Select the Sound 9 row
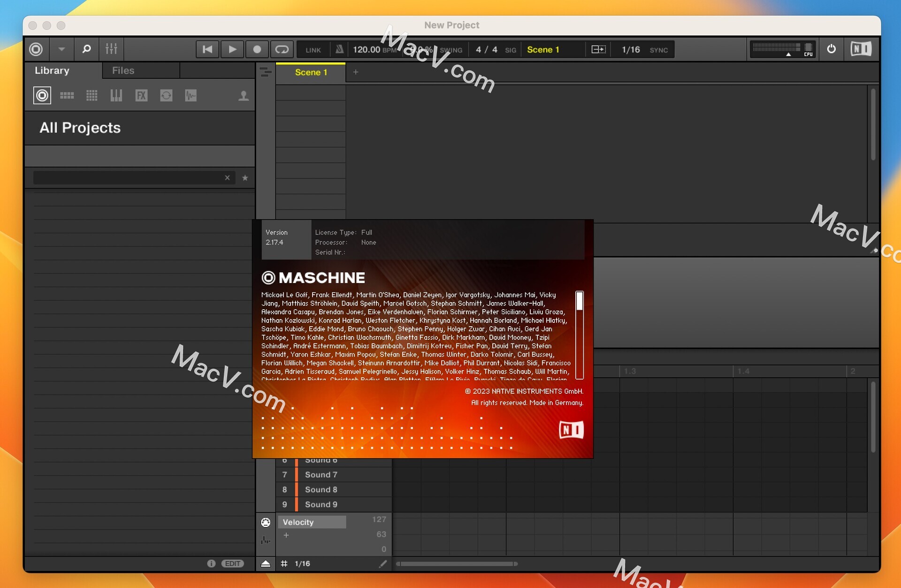 click(334, 504)
